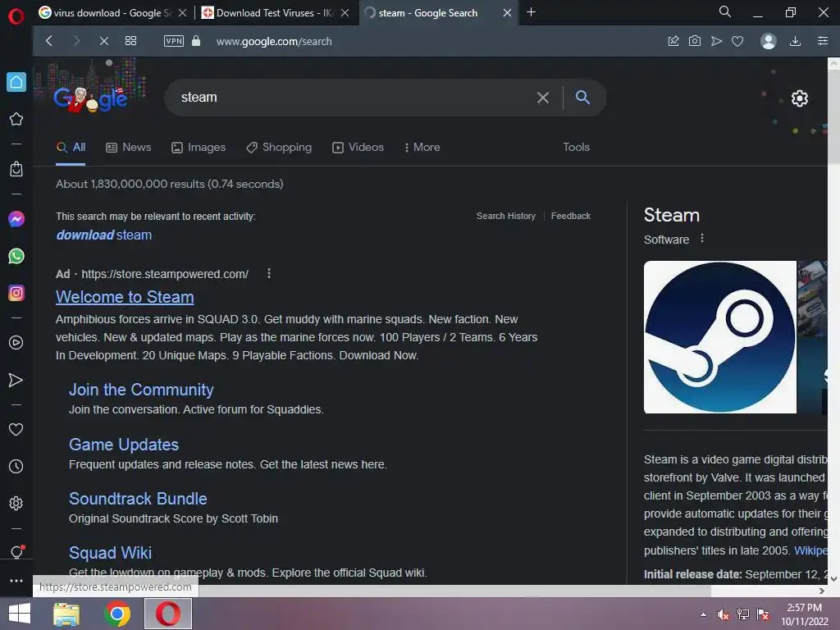
Task: Click the muted volume tray icon
Action: click(x=724, y=614)
